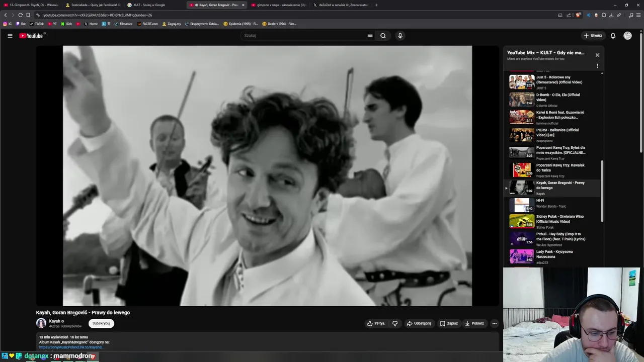
Task: Click the thumbs-down dislike icon
Action: [x=395, y=323]
